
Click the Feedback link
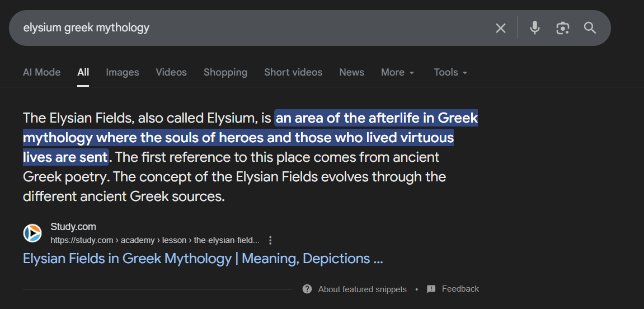[x=460, y=289]
